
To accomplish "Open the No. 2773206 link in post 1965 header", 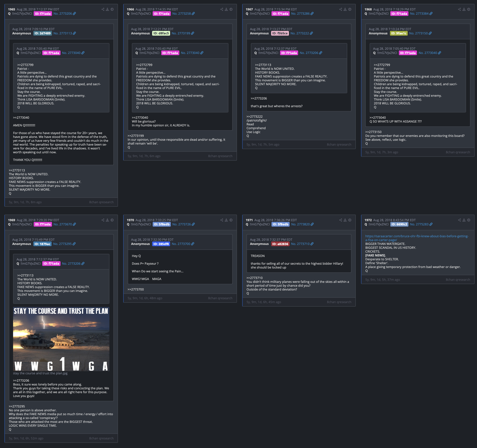I will 65,14.
